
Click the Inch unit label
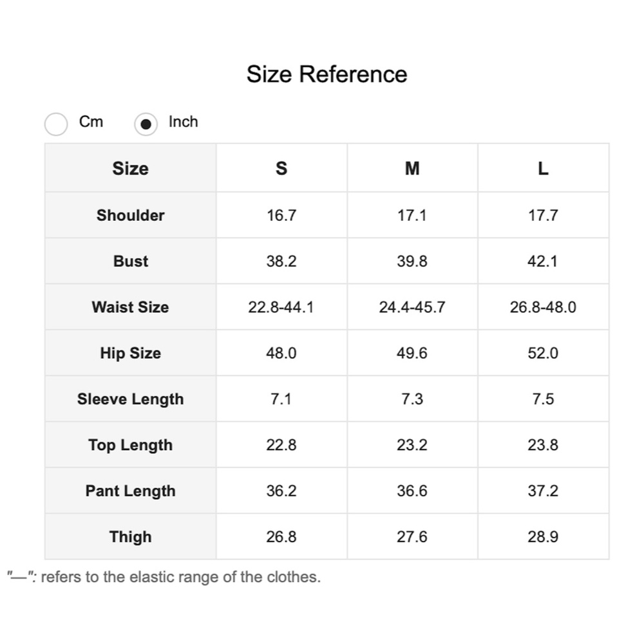[183, 122]
